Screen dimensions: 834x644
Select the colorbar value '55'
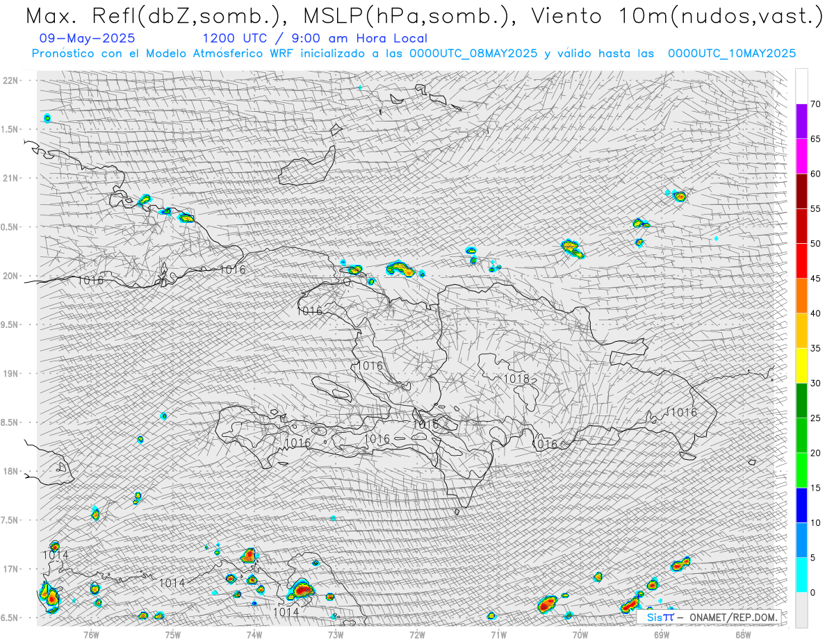pos(816,209)
